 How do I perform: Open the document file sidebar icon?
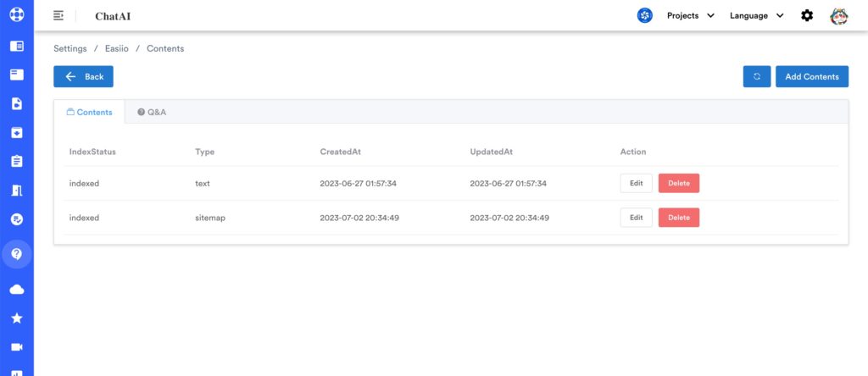pyautogui.click(x=17, y=103)
